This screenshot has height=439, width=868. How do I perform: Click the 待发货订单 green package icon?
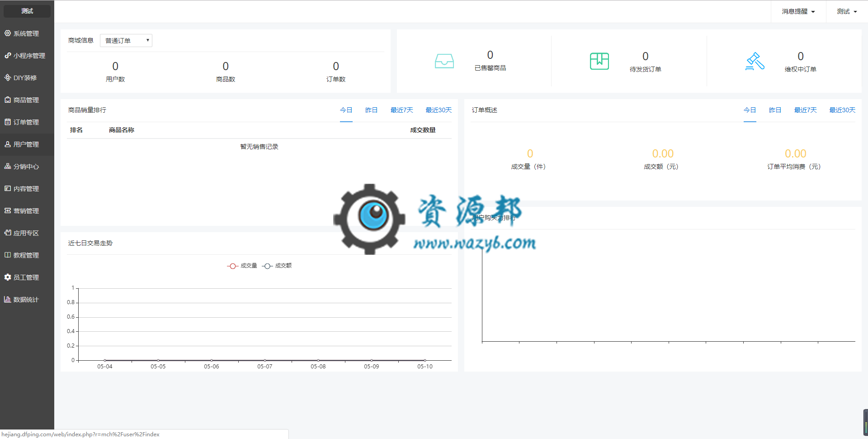point(599,61)
